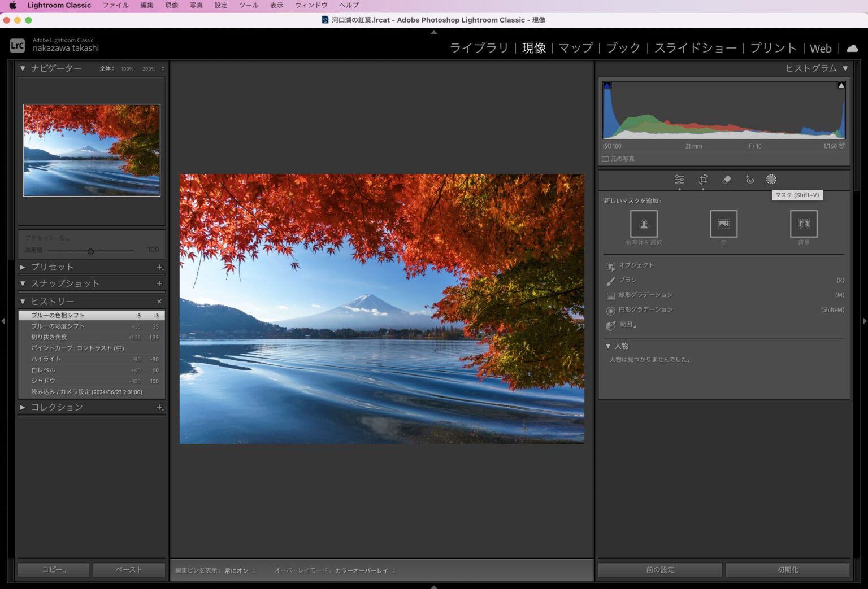
Task: Open the cloud sync status icon
Action: point(852,49)
